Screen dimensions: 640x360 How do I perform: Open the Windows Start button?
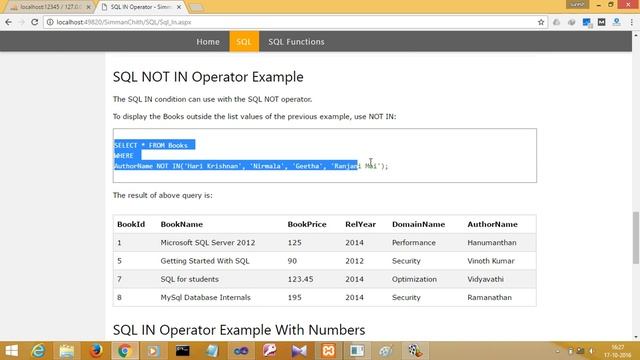point(11,351)
